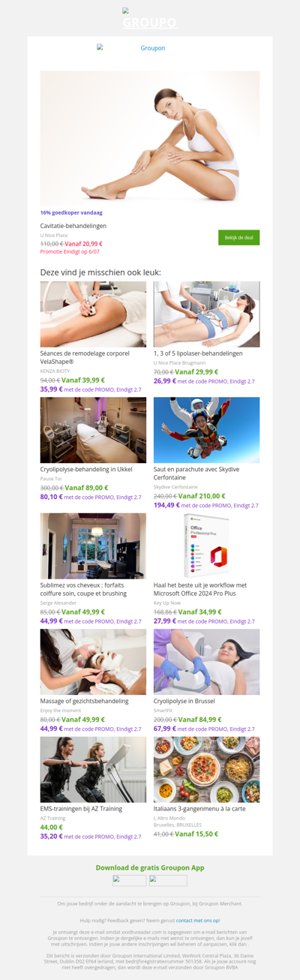Open the Groupon header image link
300x980 pixels.
(149, 48)
